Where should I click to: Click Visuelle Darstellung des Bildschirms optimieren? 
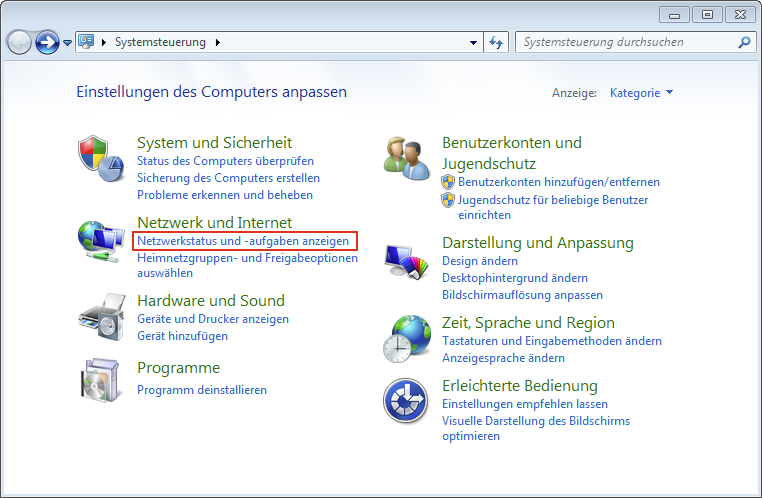[536, 429]
